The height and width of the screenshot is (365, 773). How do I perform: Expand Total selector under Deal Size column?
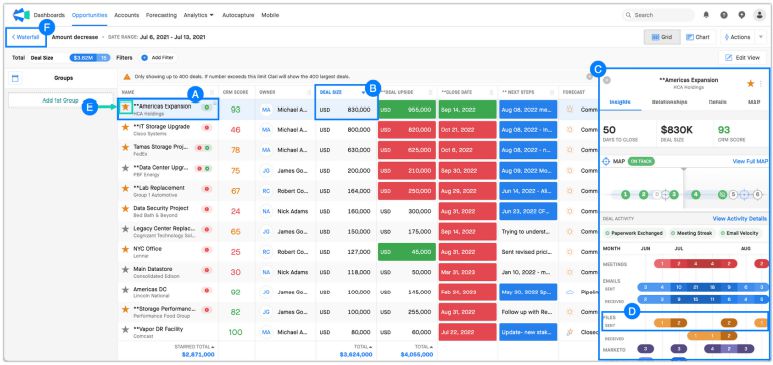tap(362, 347)
